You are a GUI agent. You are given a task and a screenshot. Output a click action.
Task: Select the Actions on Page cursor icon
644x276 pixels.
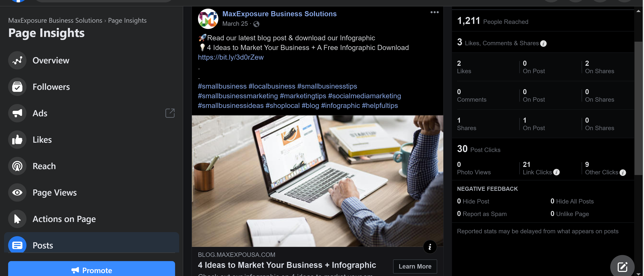click(x=17, y=219)
